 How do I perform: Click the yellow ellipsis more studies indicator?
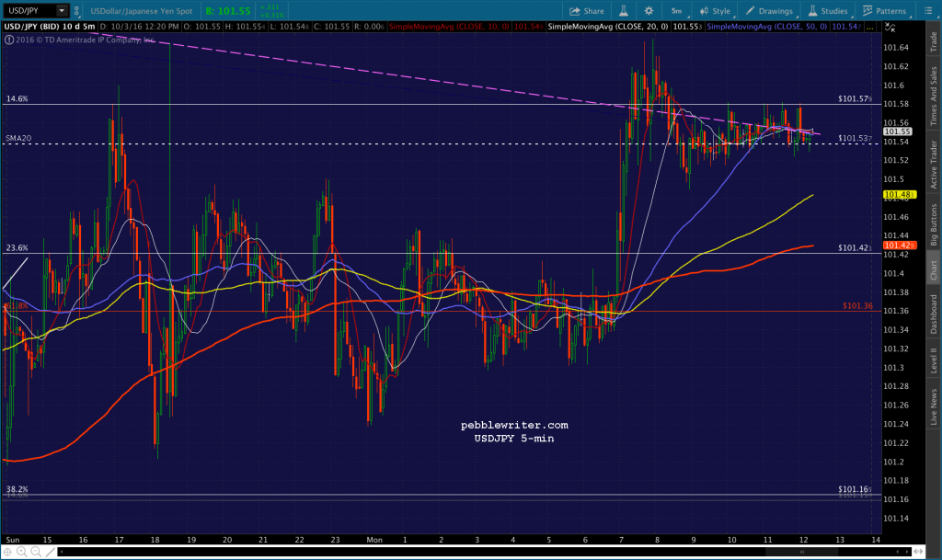point(871,27)
